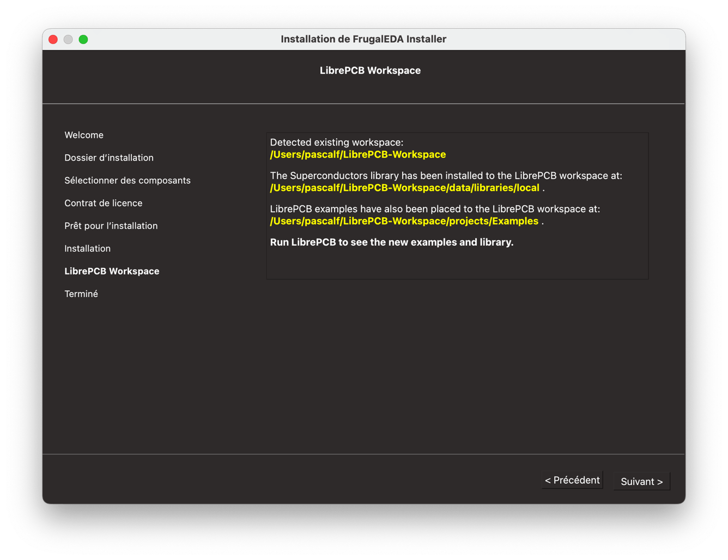Click the 'Detected existing workspace:' label
728x560 pixels.
tap(337, 143)
